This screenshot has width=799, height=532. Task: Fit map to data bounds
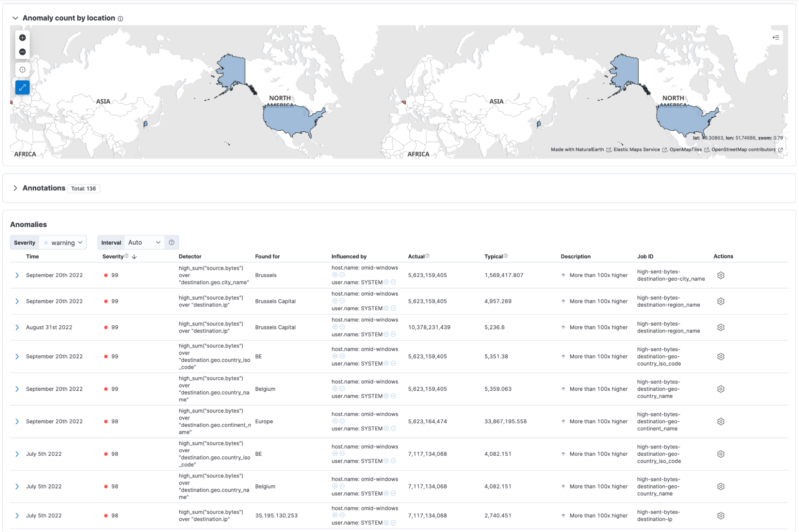tap(22, 70)
